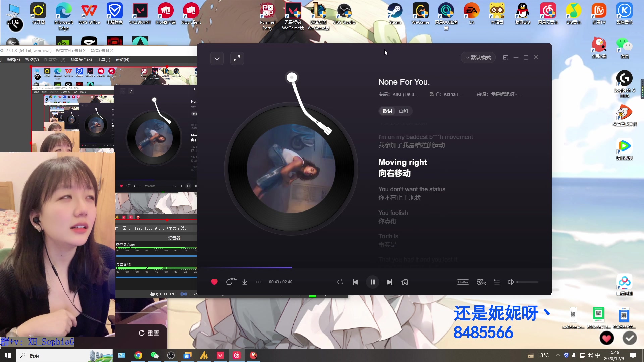
Task: Show hidden tray icons chevron
Action: click(558, 355)
